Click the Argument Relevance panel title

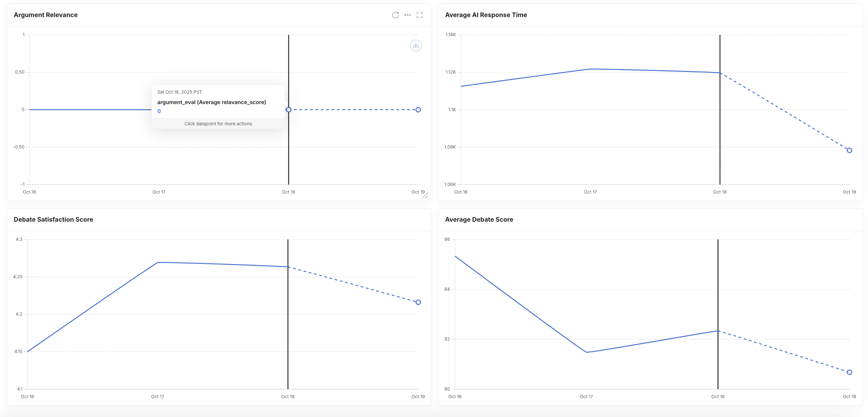point(45,15)
